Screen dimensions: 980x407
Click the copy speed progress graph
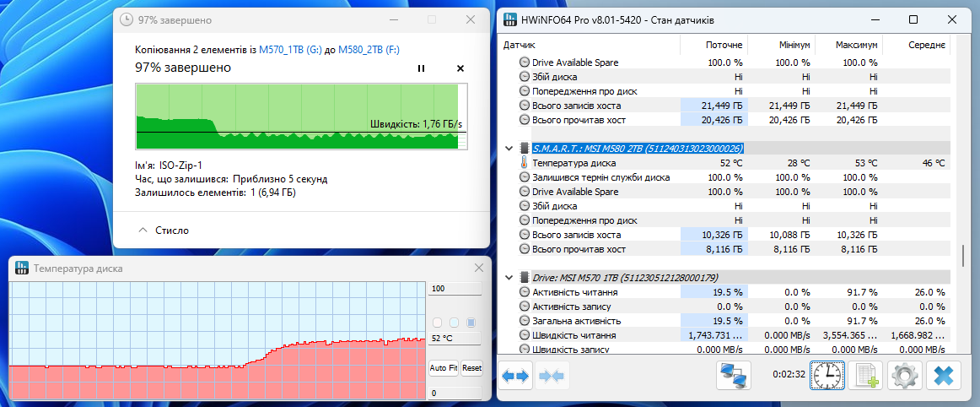click(301, 117)
